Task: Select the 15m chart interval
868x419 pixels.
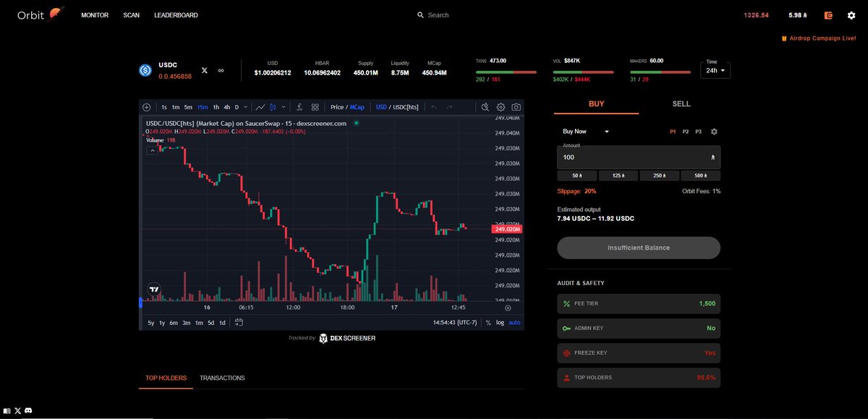Action: click(203, 107)
